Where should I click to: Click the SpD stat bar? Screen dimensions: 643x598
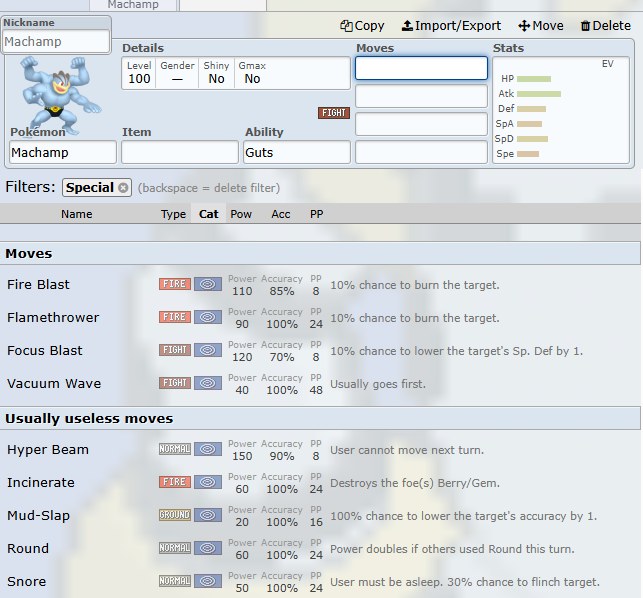[x=532, y=139]
